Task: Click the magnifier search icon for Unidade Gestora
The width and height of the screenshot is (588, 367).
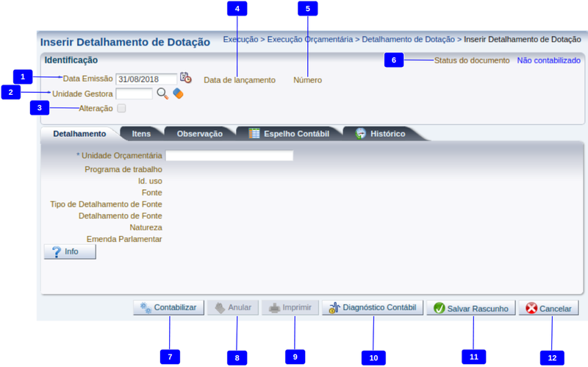Action: (x=162, y=93)
